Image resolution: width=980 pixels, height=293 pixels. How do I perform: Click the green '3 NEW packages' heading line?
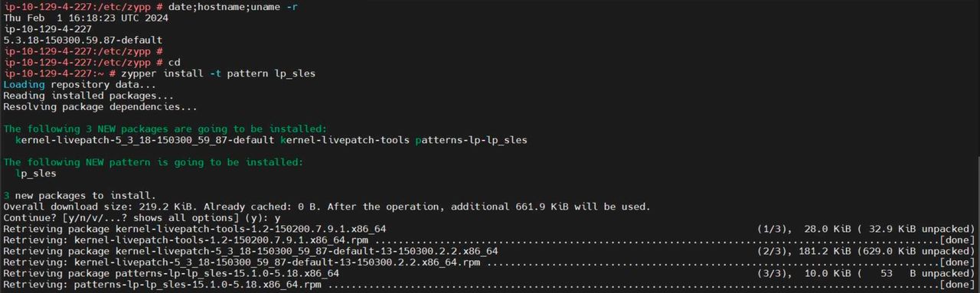point(165,129)
